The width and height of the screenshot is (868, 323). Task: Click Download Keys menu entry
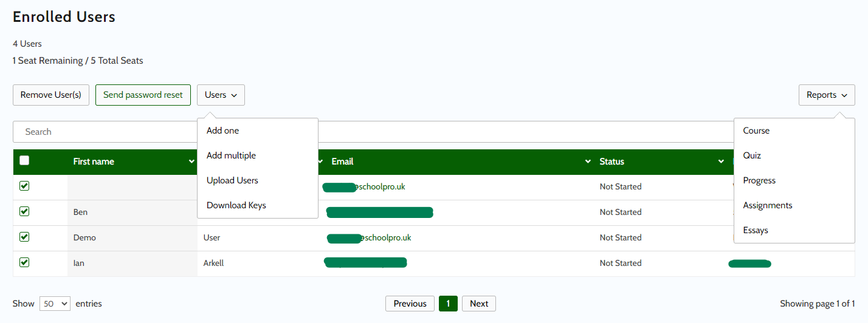(236, 205)
